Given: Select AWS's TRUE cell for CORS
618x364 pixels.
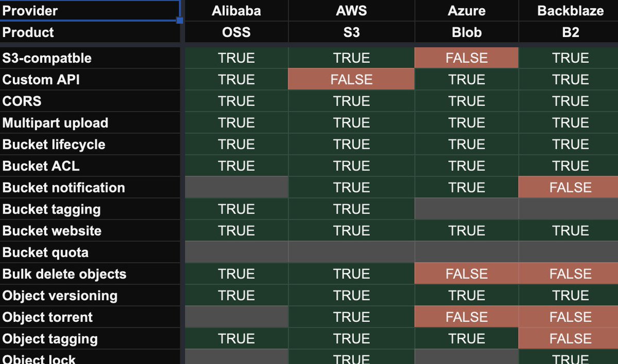Looking at the screenshot, I should (x=351, y=101).
